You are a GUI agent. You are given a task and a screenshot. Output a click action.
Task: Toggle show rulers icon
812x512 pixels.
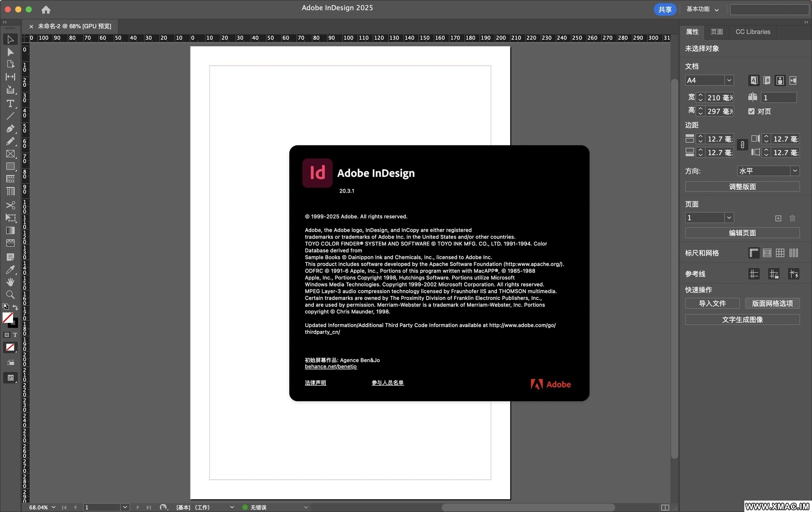754,253
